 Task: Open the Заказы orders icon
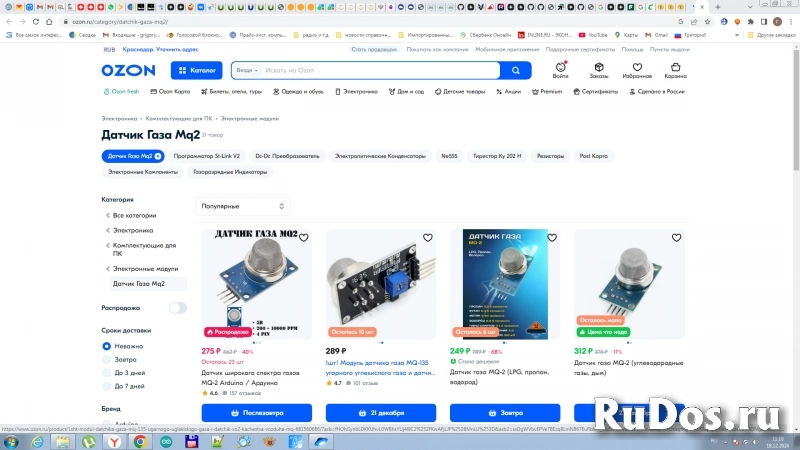point(598,68)
